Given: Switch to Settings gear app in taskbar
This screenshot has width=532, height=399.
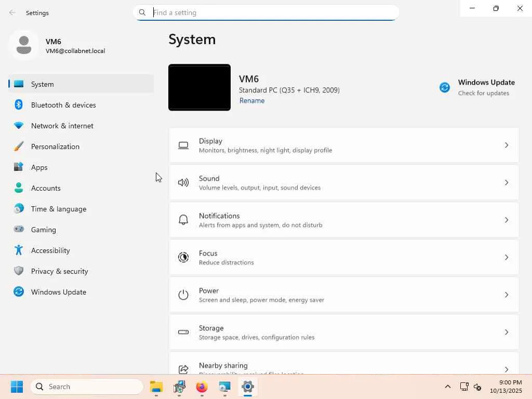Looking at the screenshot, I should click(248, 387).
